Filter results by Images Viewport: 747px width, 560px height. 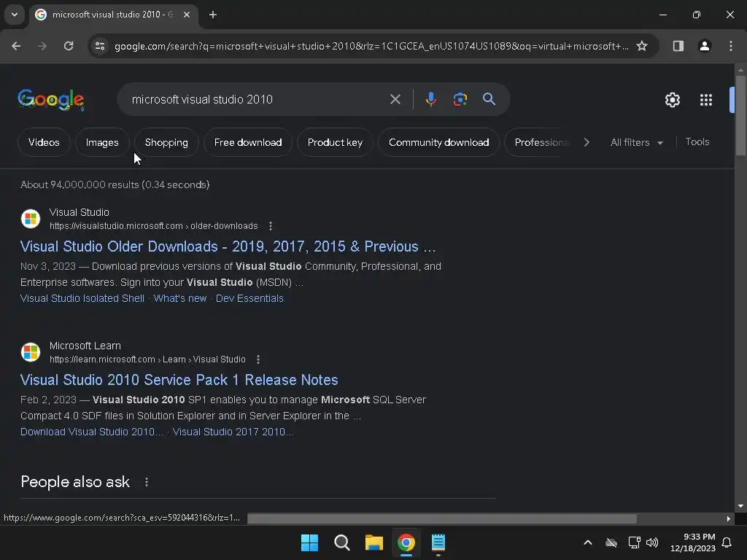coord(102,142)
